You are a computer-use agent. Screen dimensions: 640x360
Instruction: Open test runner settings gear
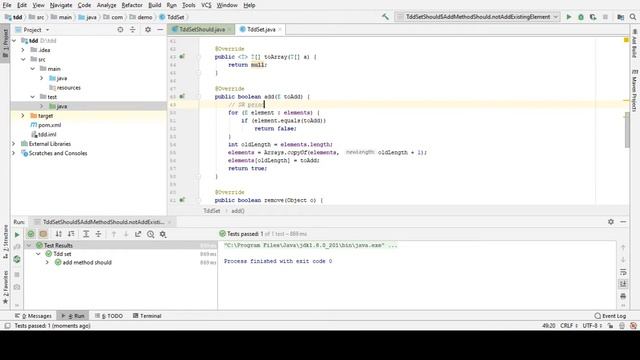coord(163,234)
